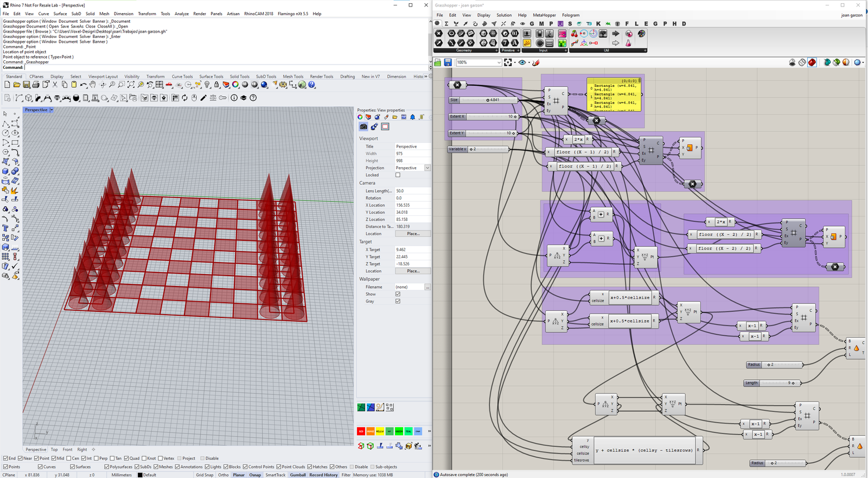Enable the Cen osnap checkbox
The width and height of the screenshot is (868, 478).
pyautogui.click(x=69, y=458)
